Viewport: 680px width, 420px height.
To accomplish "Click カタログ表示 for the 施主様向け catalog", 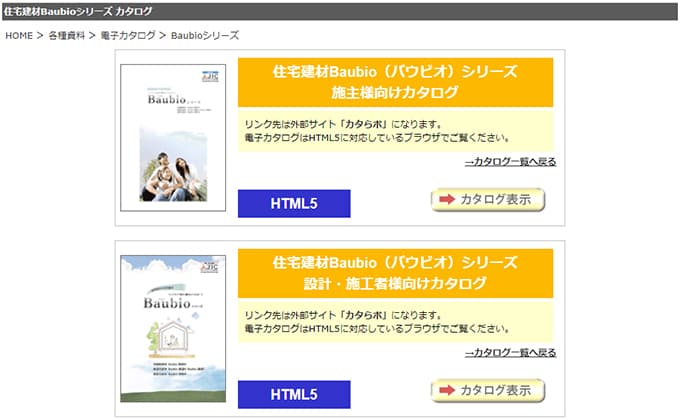I will point(488,200).
